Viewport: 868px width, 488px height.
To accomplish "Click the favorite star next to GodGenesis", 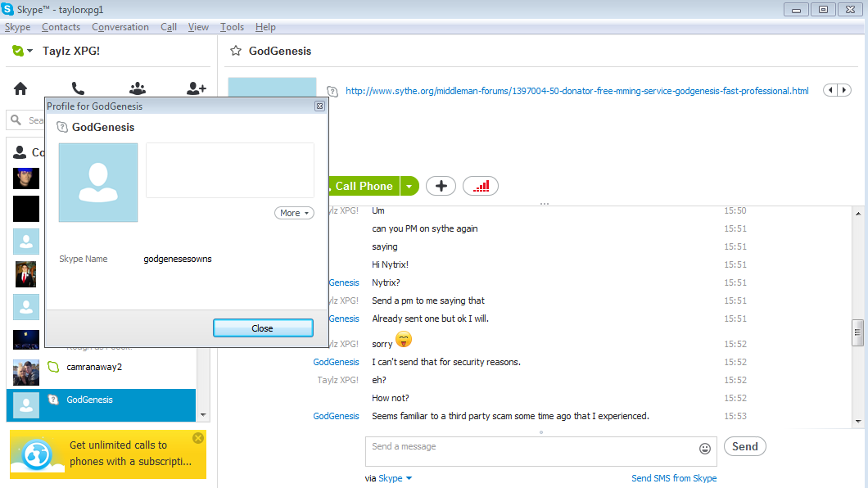I will (236, 51).
